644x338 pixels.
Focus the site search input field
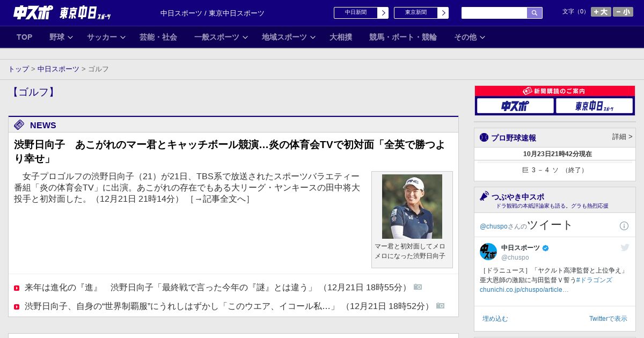coord(494,13)
